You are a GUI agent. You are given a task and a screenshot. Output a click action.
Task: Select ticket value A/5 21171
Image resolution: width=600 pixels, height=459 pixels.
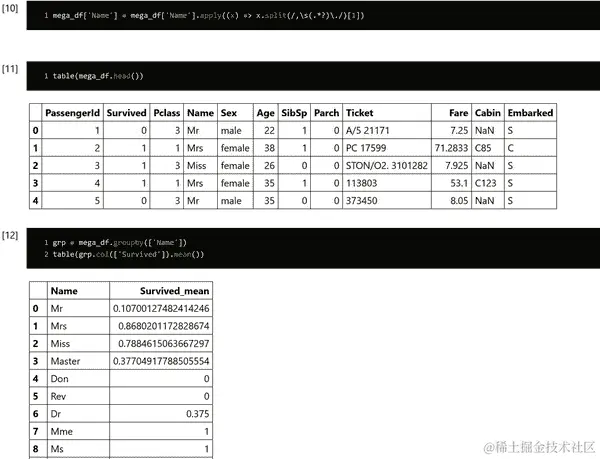pyautogui.click(x=367, y=130)
